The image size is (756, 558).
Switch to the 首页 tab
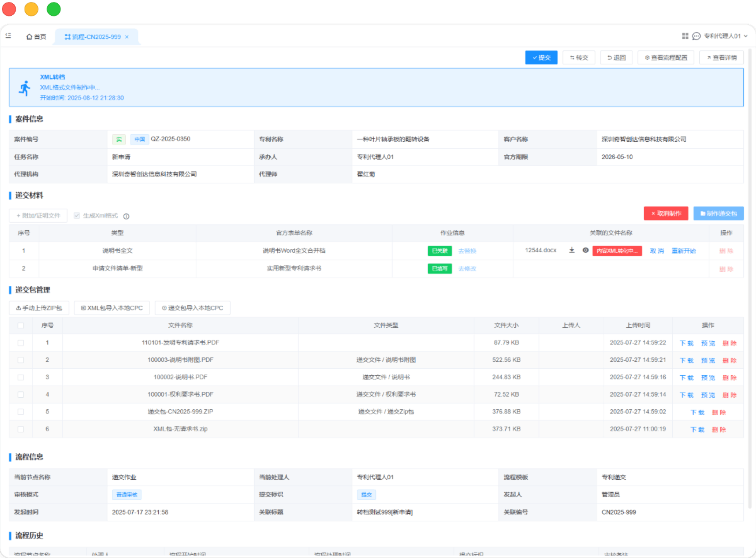36,37
